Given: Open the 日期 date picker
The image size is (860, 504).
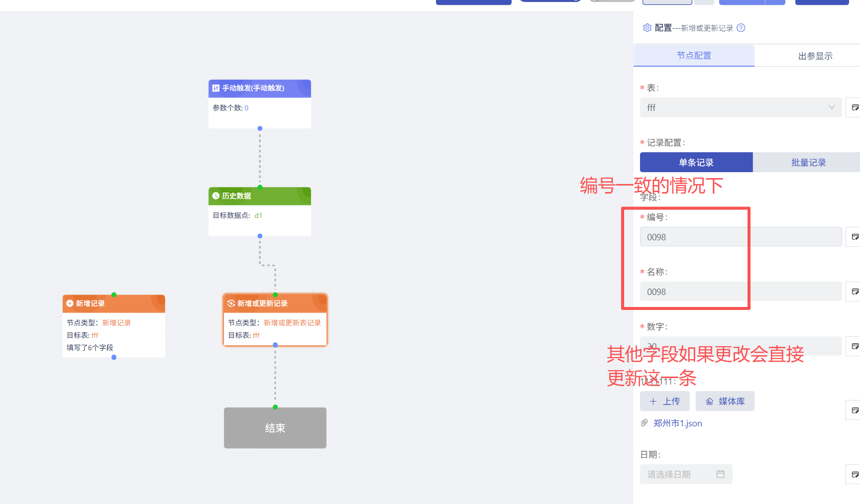Looking at the screenshot, I should coord(686,474).
